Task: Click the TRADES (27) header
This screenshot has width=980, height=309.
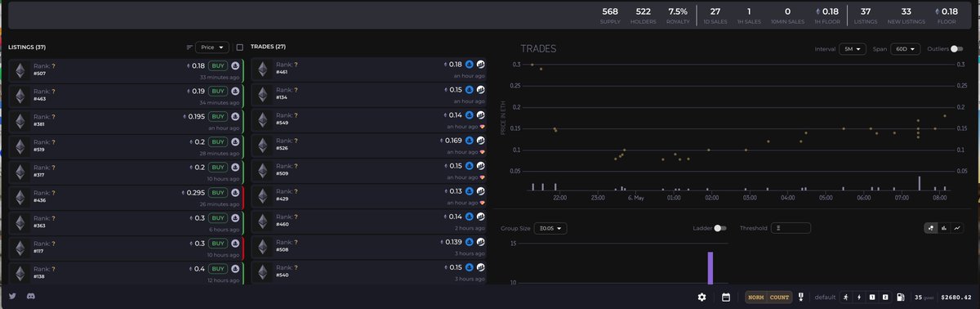Action: tap(268, 47)
